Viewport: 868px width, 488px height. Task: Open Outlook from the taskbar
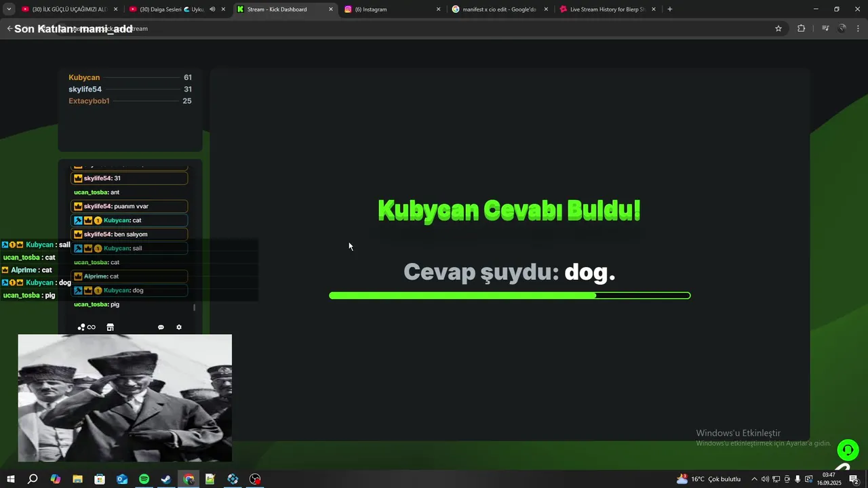(122, 479)
